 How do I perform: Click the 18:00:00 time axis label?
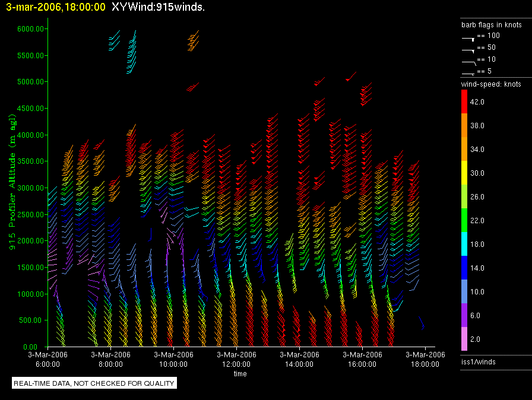click(425, 364)
